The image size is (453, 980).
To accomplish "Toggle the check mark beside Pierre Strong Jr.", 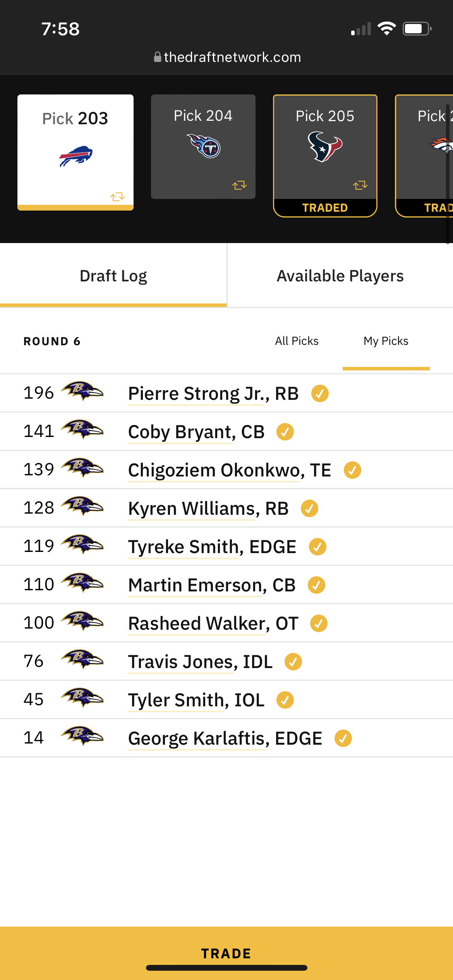I will [320, 394].
